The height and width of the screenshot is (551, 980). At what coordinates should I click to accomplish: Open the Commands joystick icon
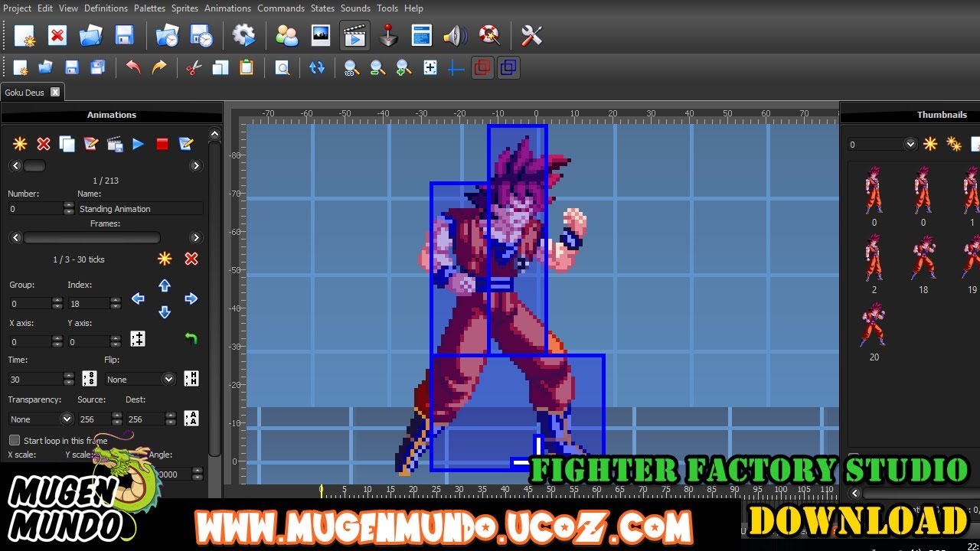pos(389,35)
